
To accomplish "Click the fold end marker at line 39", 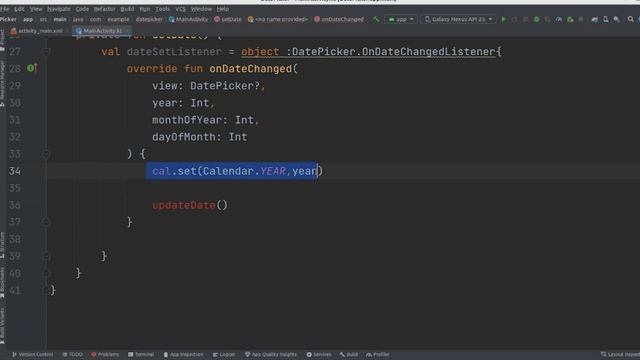I will pyautogui.click(x=46, y=256).
